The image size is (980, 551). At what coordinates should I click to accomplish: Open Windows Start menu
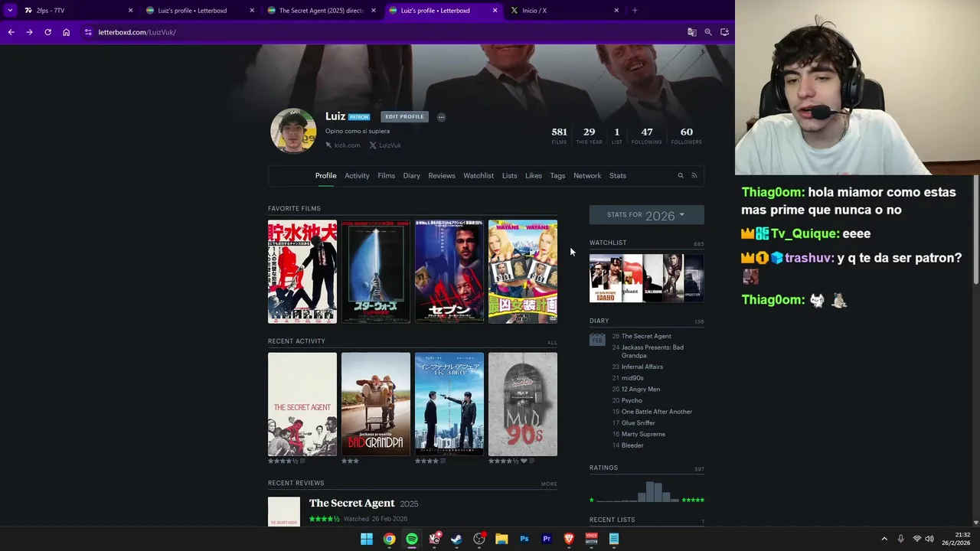click(x=367, y=539)
